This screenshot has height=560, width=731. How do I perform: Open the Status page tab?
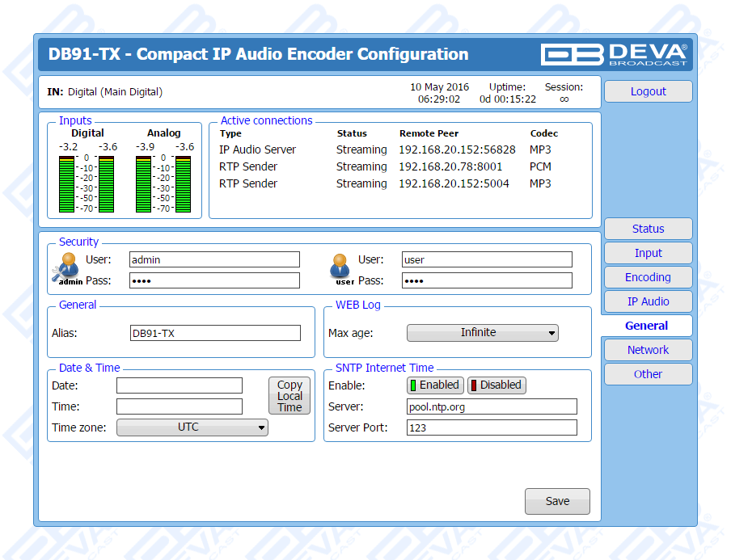click(648, 229)
